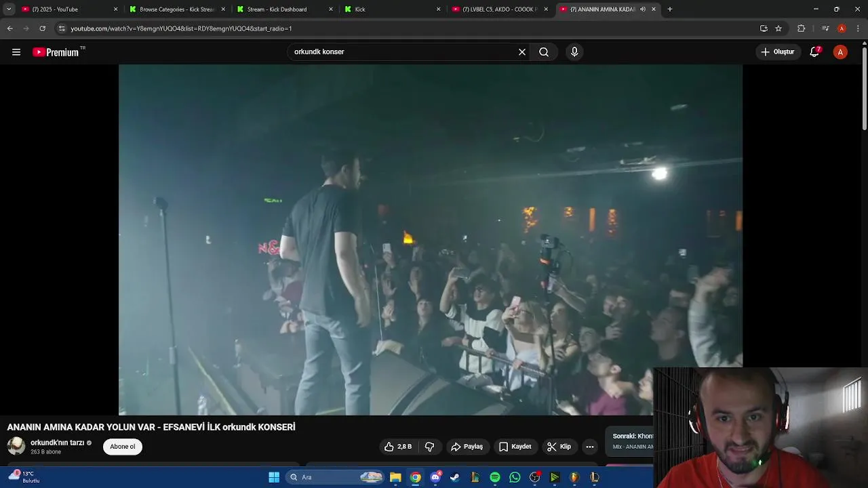Open Windows Start menu
Image resolution: width=868 pixels, height=488 pixels.
pyautogui.click(x=274, y=477)
